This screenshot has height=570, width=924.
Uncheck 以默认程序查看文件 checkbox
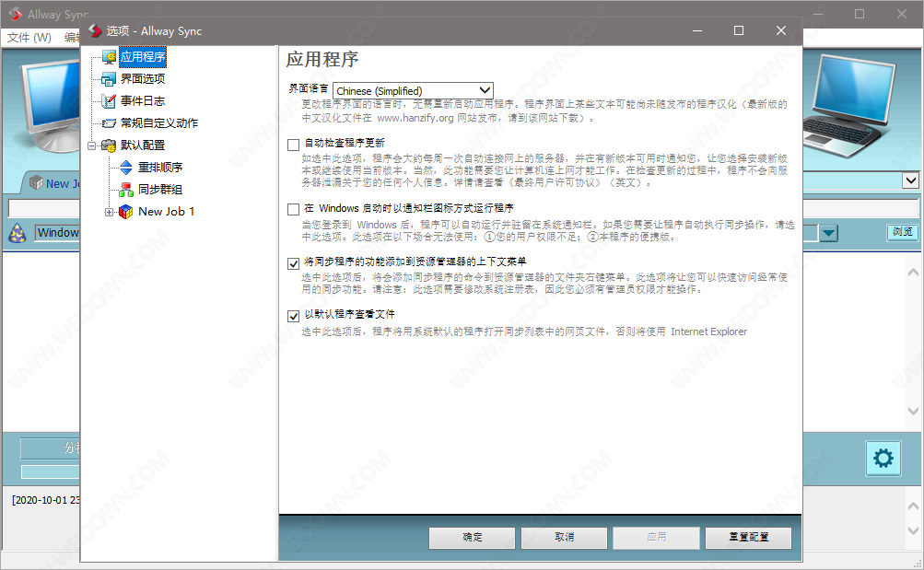click(294, 316)
